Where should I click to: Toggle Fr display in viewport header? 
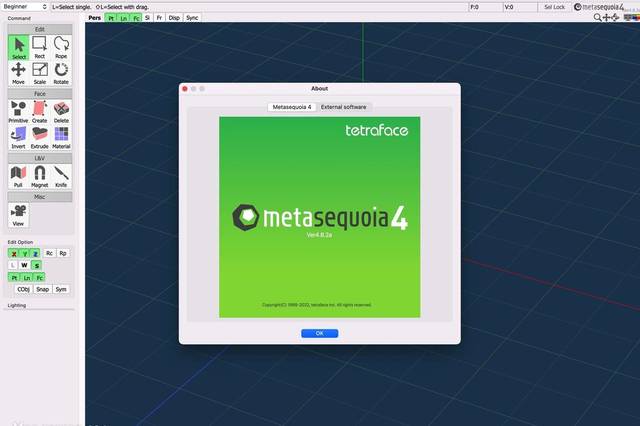tap(160, 18)
